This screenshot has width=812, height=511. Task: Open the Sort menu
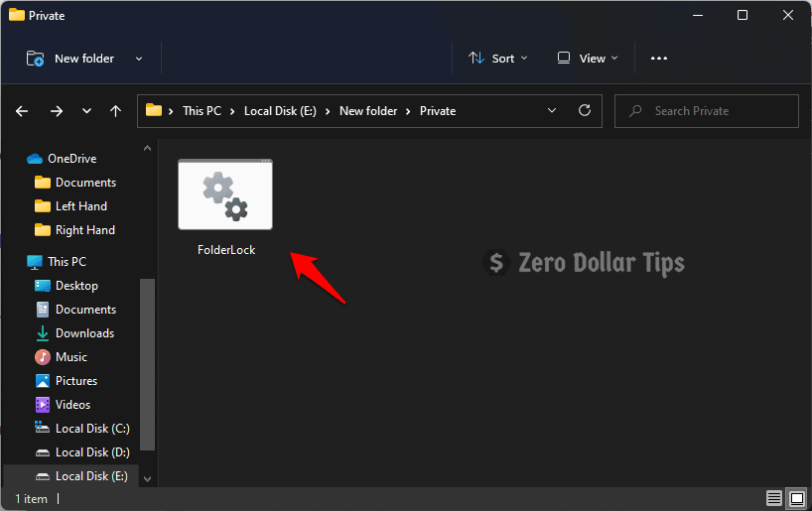(497, 59)
